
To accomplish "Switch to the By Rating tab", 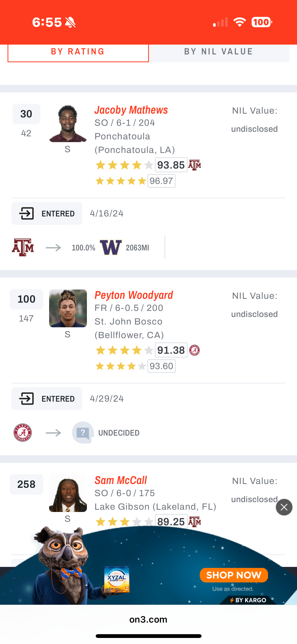I will coord(78,52).
